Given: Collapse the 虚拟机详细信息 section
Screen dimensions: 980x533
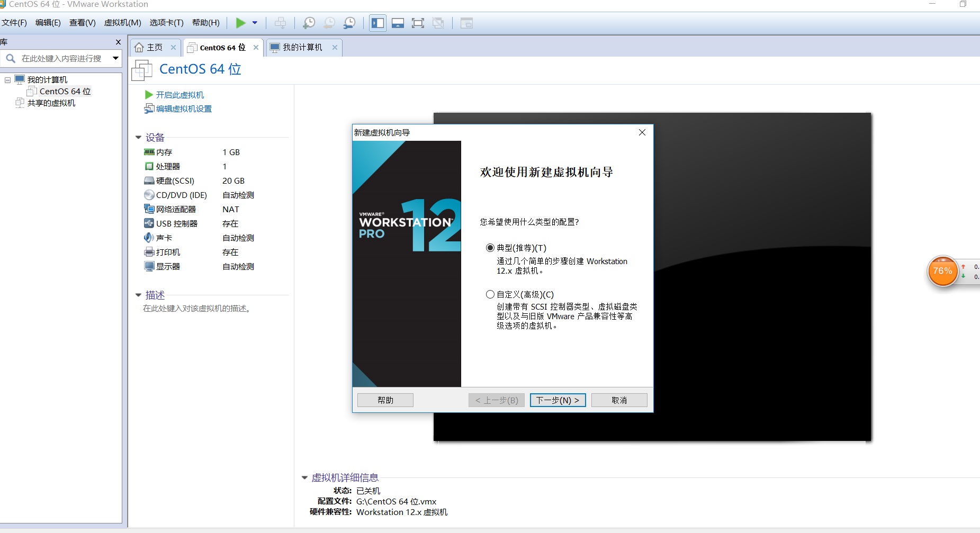Looking at the screenshot, I should tap(304, 478).
